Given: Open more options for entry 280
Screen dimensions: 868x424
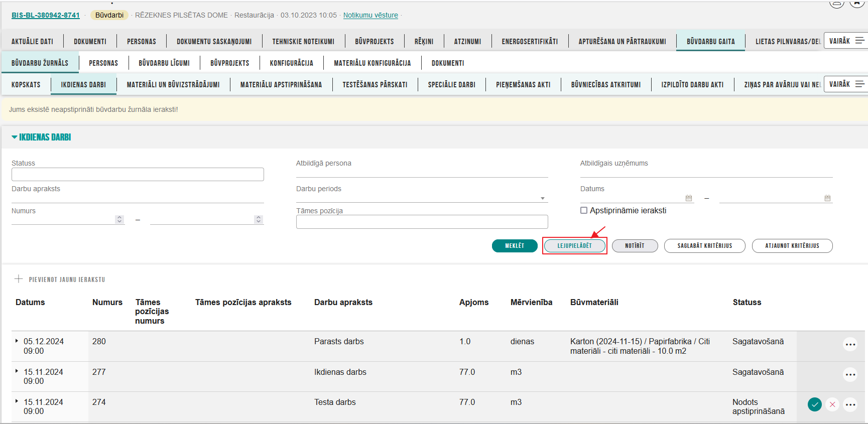Looking at the screenshot, I should pos(850,344).
